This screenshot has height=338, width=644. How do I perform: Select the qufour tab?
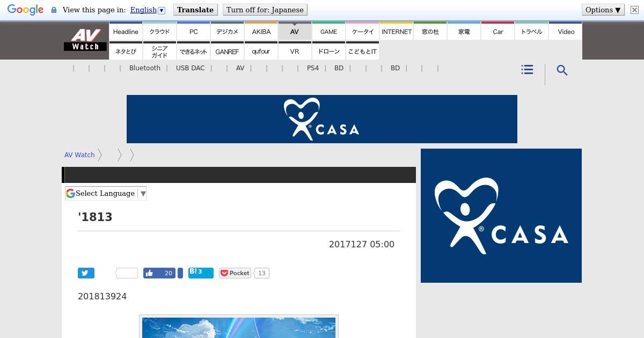(x=261, y=51)
